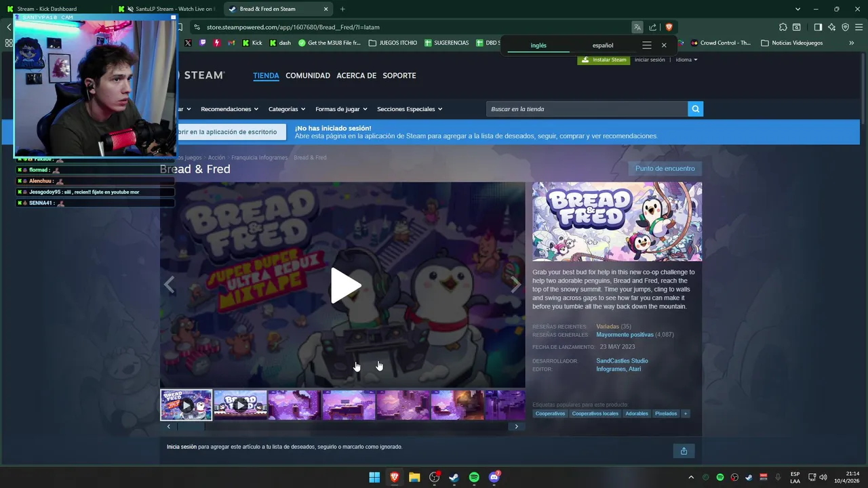Open the Twitch bookmark icon

pyautogui.click(x=202, y=43)
